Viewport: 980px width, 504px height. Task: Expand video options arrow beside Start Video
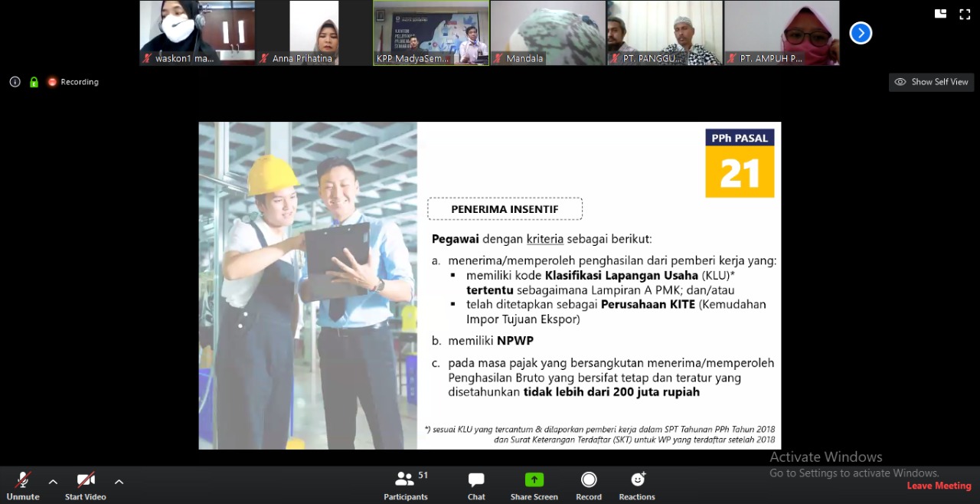(119, 482)
